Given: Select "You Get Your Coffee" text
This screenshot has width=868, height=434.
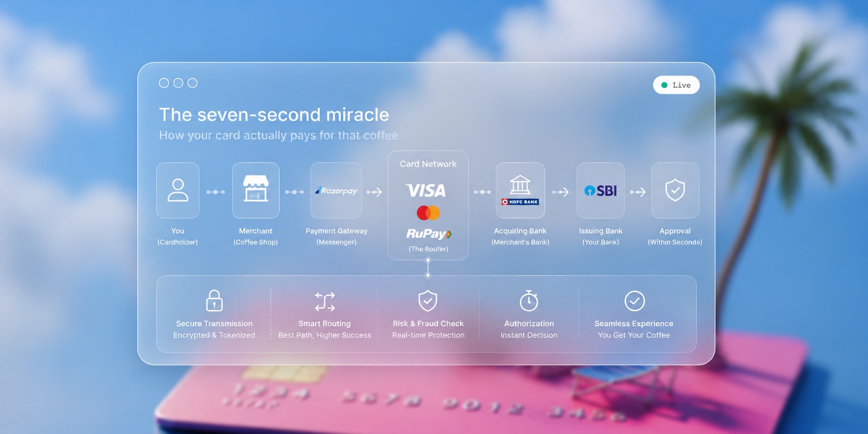Looking at the screenshot, I should [x=634, y=335].
